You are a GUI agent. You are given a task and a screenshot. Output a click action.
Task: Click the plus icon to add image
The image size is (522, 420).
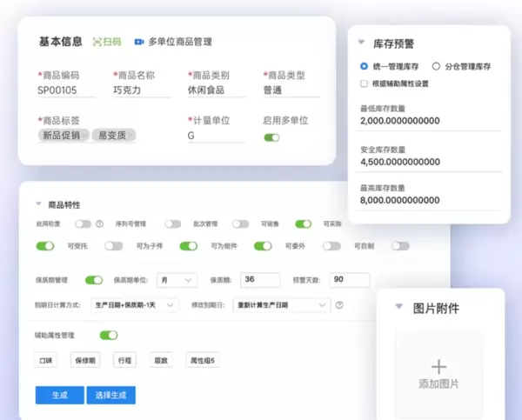pos(439,366)
